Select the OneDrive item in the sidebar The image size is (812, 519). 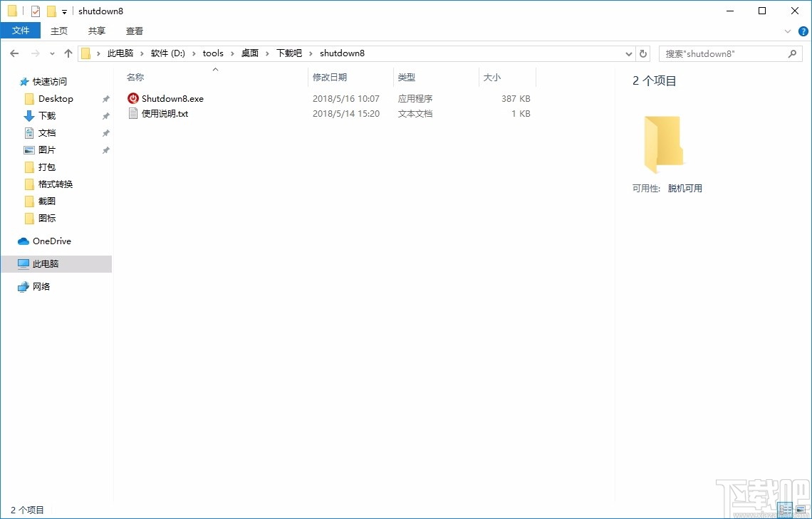coord(51,241)
